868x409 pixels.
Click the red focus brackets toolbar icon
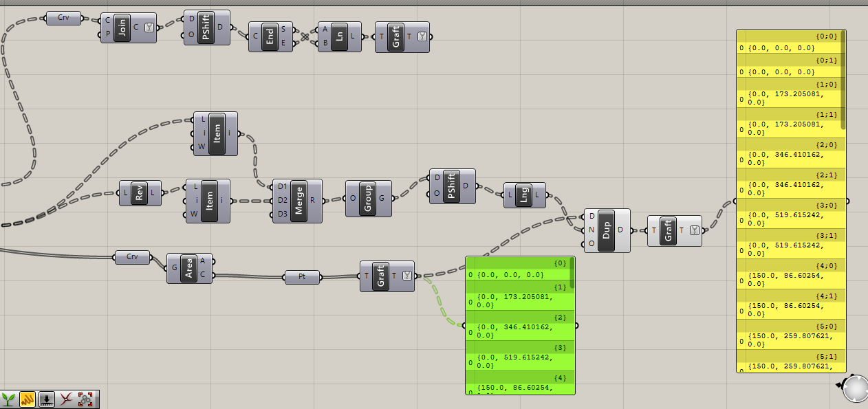click(85, 399)
